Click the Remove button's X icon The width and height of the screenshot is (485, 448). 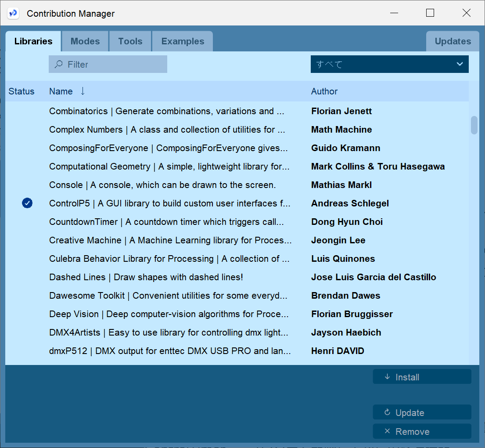387,431
